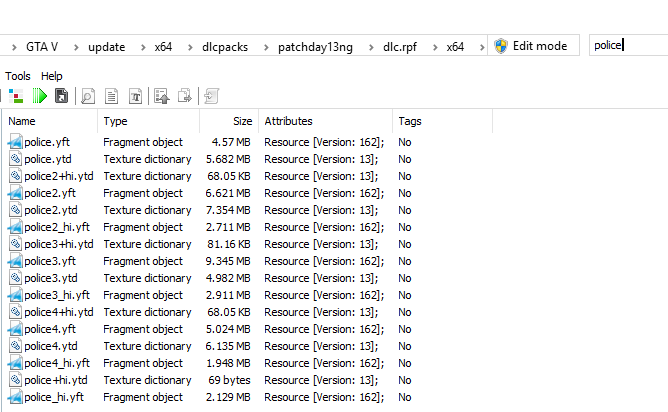The width and height of the screenshot is (668, 412).
Task: Expand the chevron before update breadcrumb
Action: click(76, 47)
